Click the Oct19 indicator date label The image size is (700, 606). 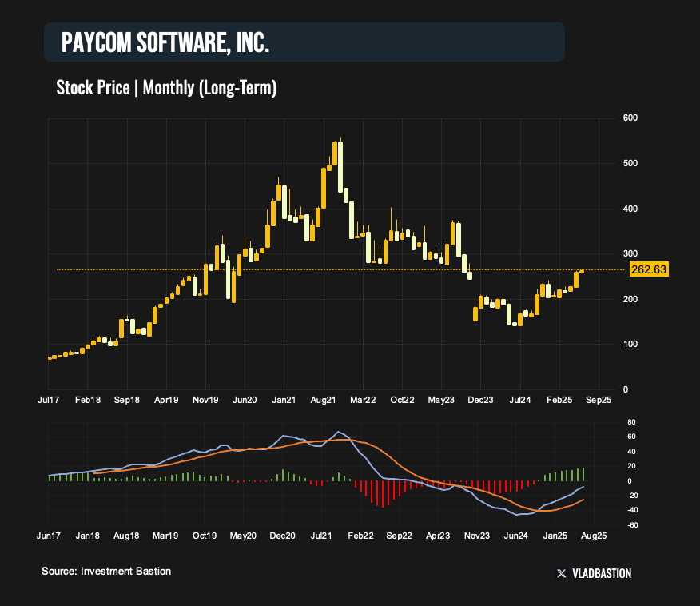[x=205, y=536]
